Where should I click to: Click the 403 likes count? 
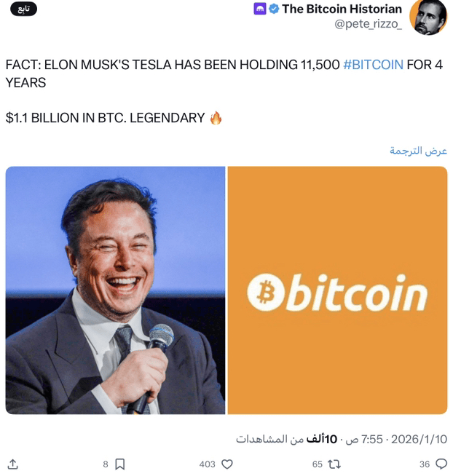208,464
